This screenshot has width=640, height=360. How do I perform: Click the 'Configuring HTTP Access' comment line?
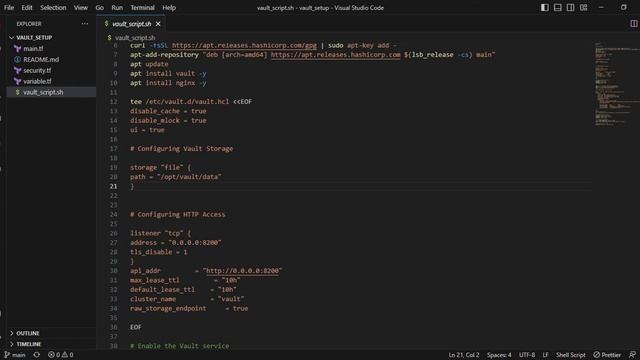[x=178, y=214]
